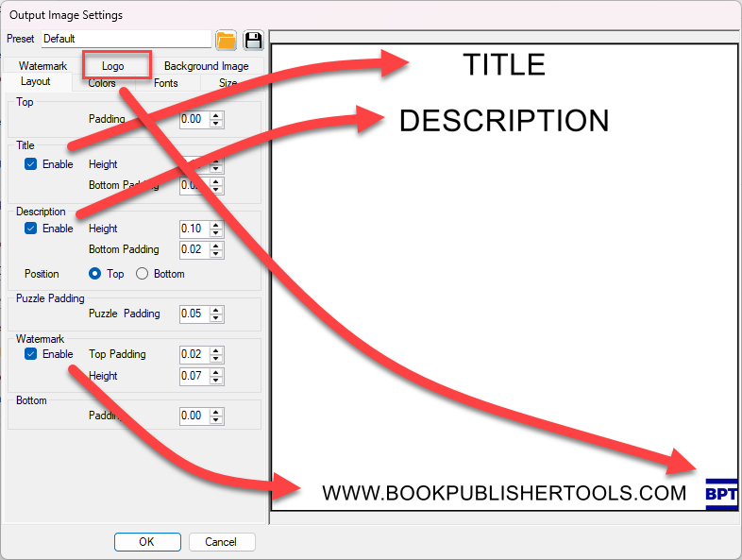The image size is (742, 560).
Task: Open preset folder icon
Action: pos(227,41)
